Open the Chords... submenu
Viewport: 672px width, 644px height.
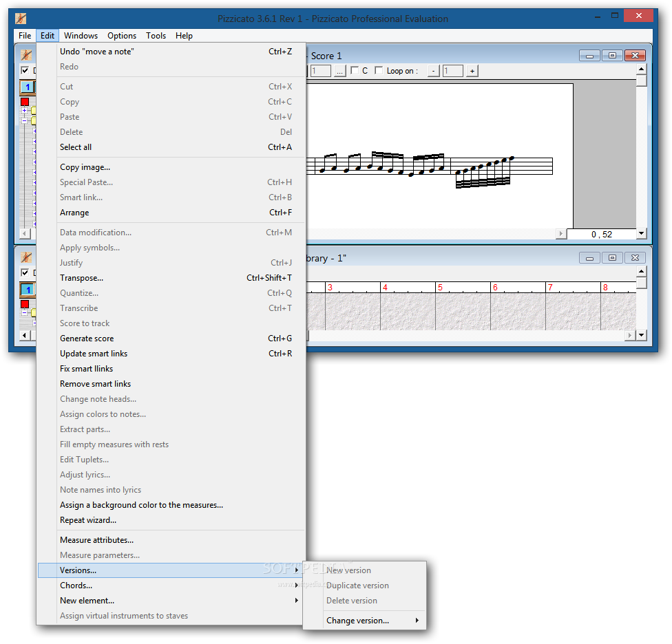click(171, 586)
